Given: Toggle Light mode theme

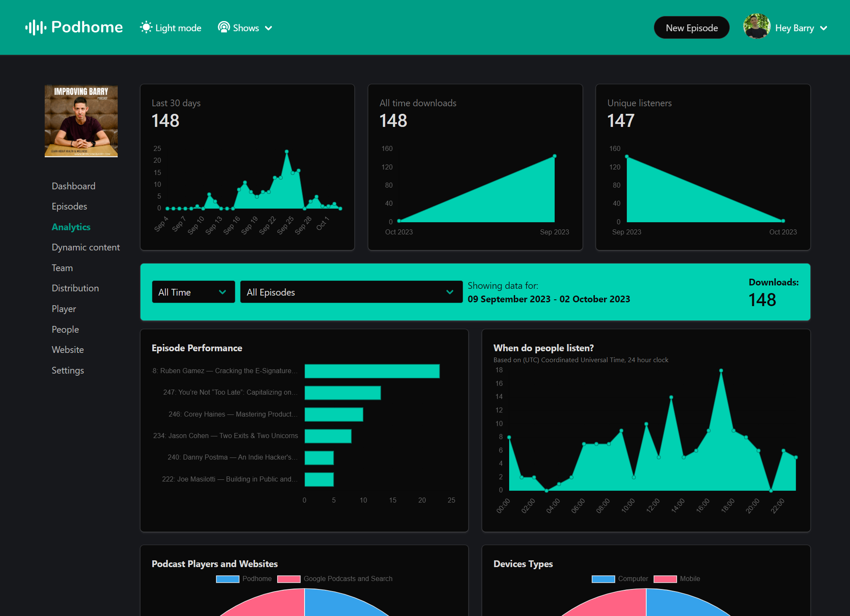Looking at the screenshot, I should click(x=178, y=28).
